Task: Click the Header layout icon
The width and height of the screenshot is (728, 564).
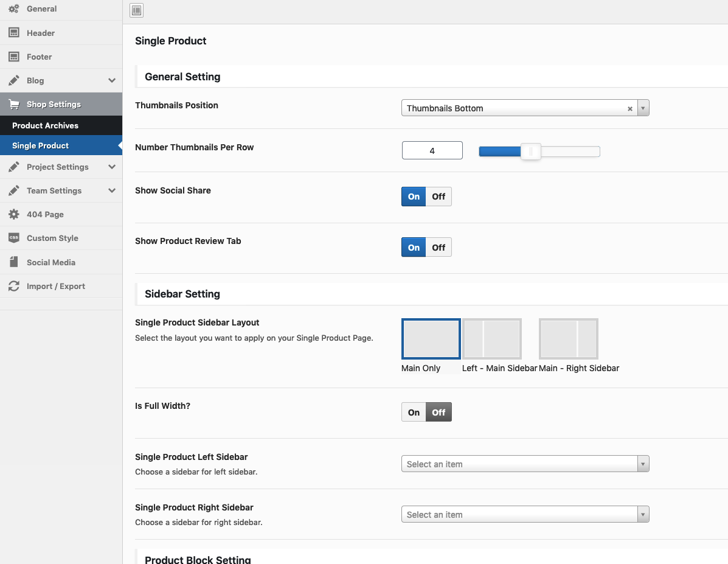Action: [13, 33]
